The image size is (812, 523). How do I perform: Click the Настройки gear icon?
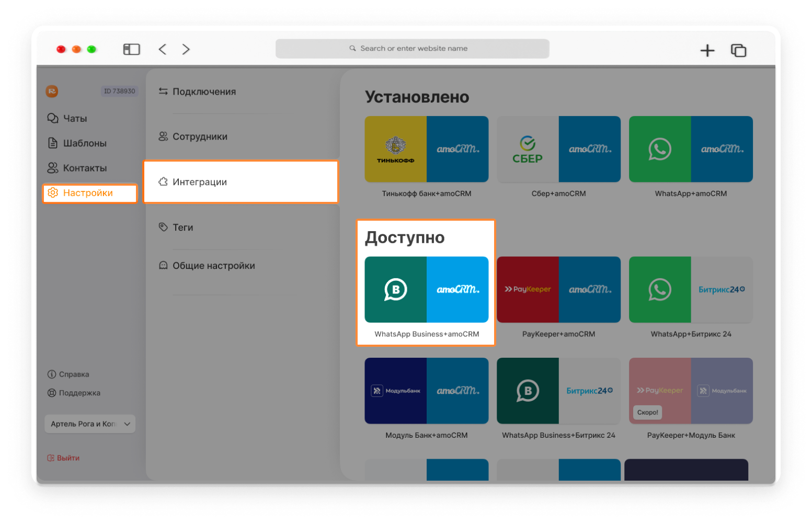[53, 192]
